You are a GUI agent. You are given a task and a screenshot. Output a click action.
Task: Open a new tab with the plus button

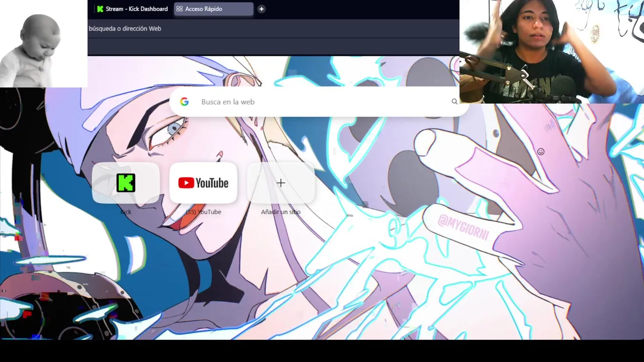pos(261,9)
